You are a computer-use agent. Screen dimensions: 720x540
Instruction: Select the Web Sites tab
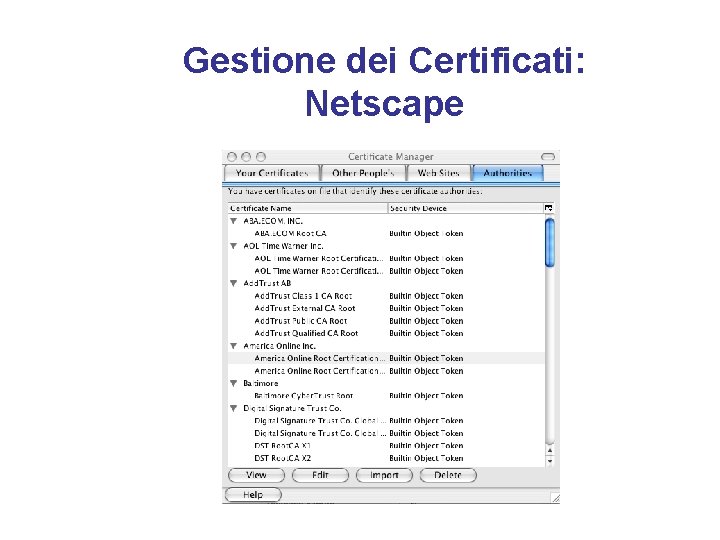pos(439,173)
